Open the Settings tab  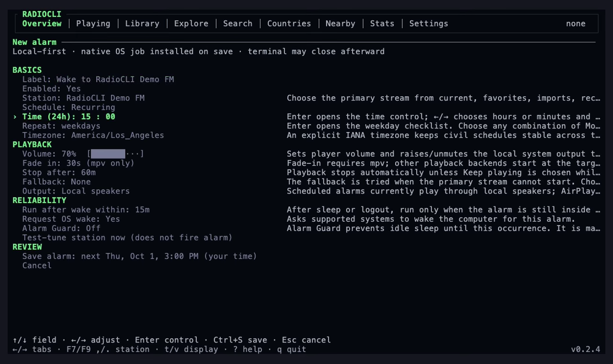pos(429,23)
